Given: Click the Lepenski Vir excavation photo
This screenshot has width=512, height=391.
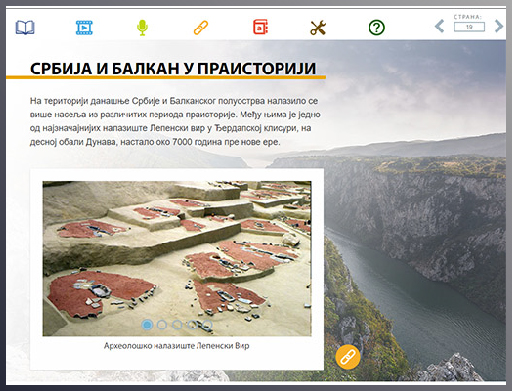Looking at the screenshot, I should point(177,258).
